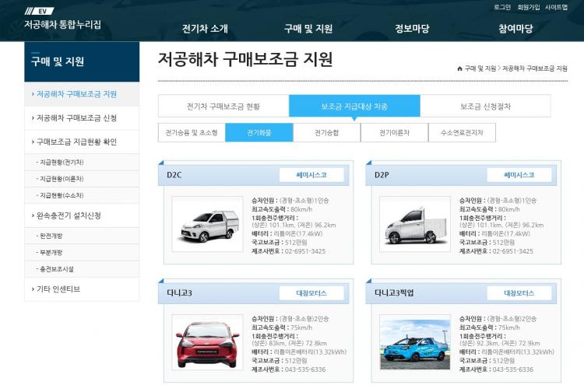Click the home icon in breadcrumb
This screenshot has height=392, width=584.
point(459,68)
